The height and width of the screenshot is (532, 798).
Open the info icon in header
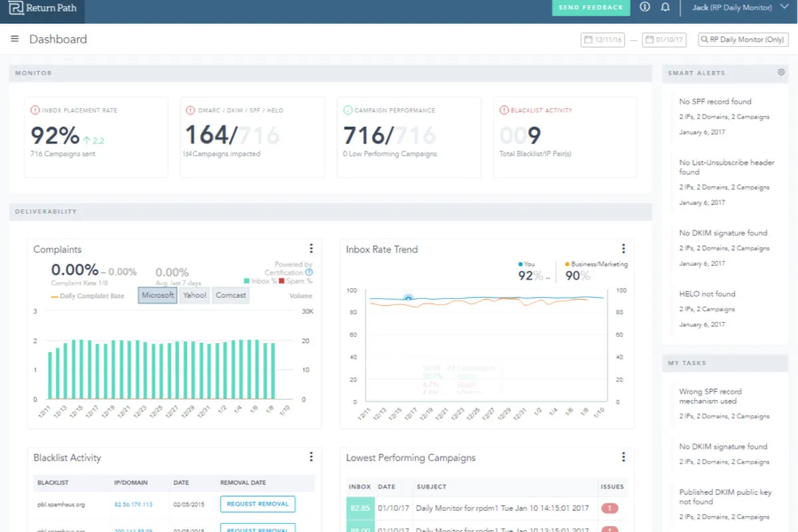(x=644, y=7)
